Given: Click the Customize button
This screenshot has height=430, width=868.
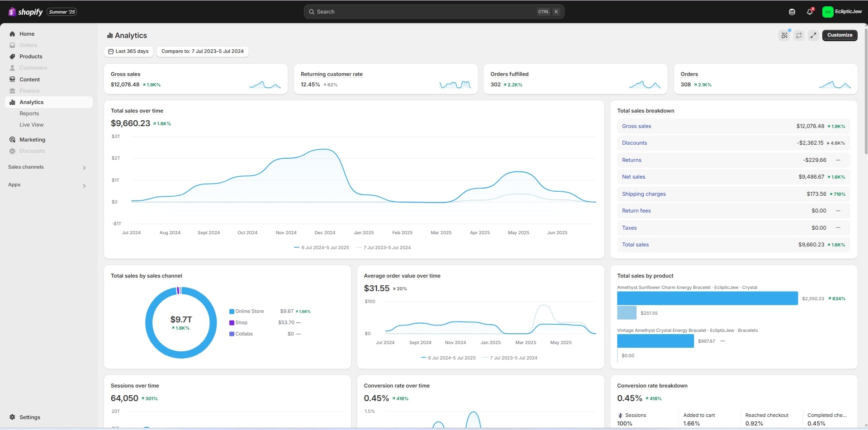Looking at the screenshot, I should point(840,35).
